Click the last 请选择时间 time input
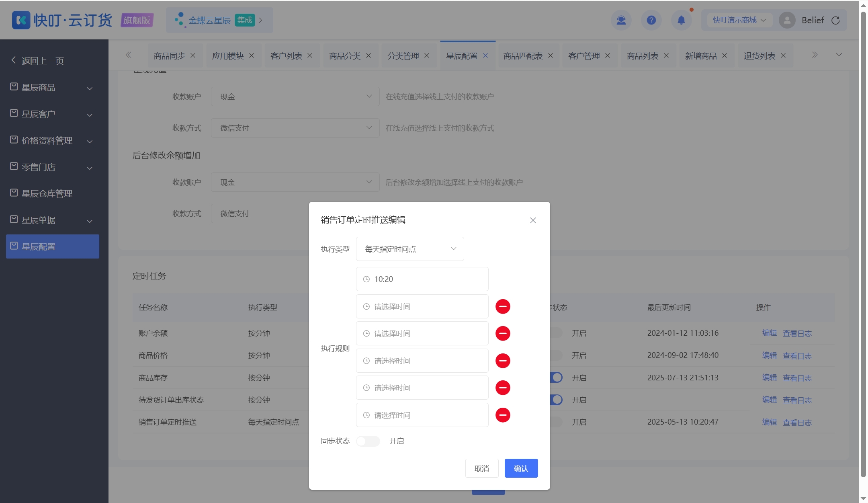The height and width of the screenshot is (503, 868). tap(422, 415)
